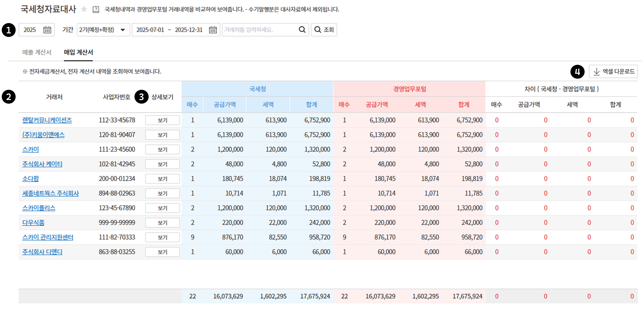Click 보기 button for 소다팝 row
Screen dimensions: 644x310
pos(162,179)
